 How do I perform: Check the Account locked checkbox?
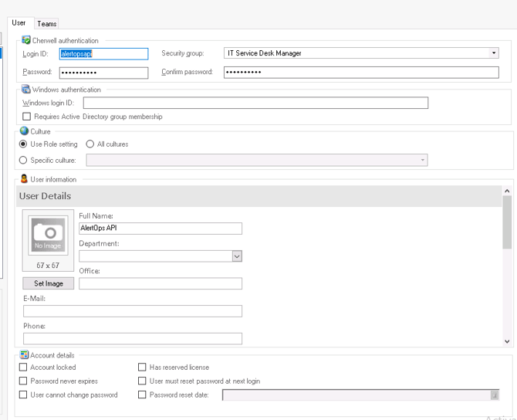click(23, 367)
